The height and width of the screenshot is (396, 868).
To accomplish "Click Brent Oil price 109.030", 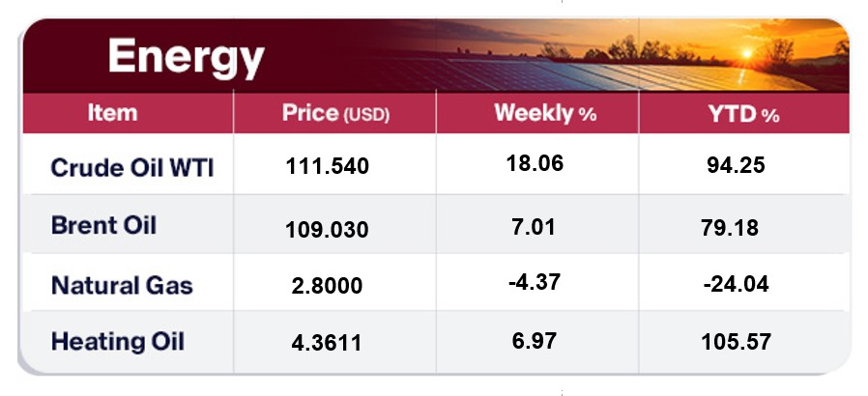I will pyautogui.click(x=328, y=232).
